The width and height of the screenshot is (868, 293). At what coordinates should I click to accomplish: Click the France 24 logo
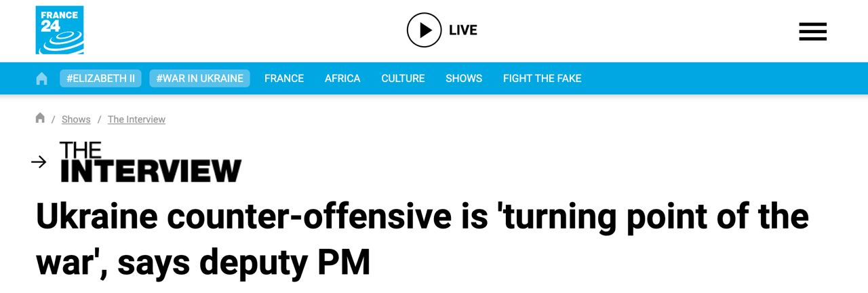pyautogui.click(x=60, y=30)
